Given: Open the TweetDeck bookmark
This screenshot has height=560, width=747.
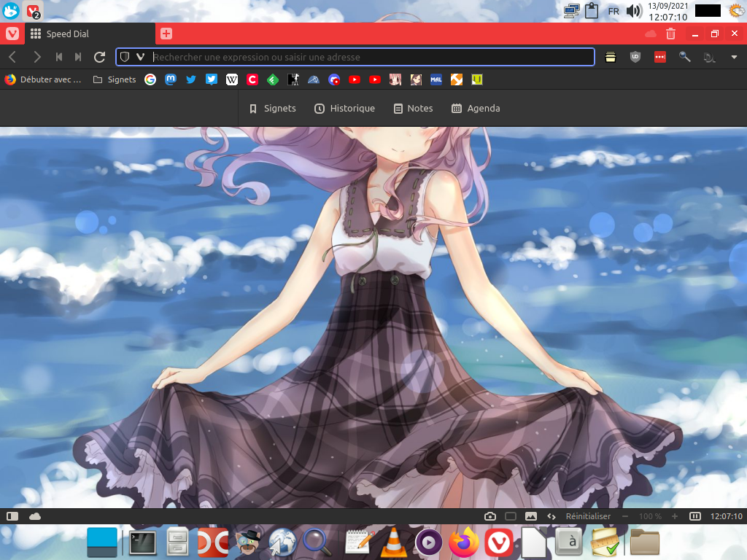Looking at the screenshot, I should (212, 79).
